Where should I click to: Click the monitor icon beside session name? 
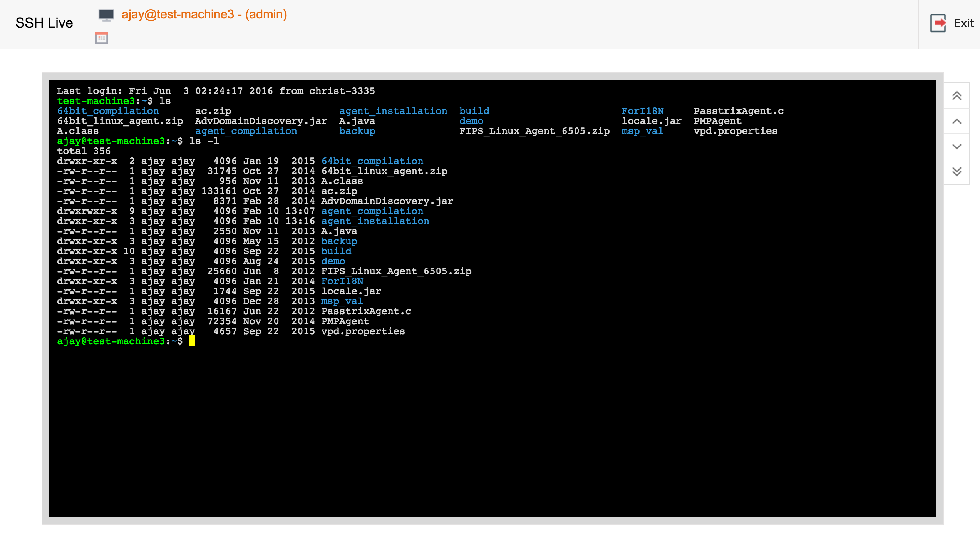click(x=106, y=15)
